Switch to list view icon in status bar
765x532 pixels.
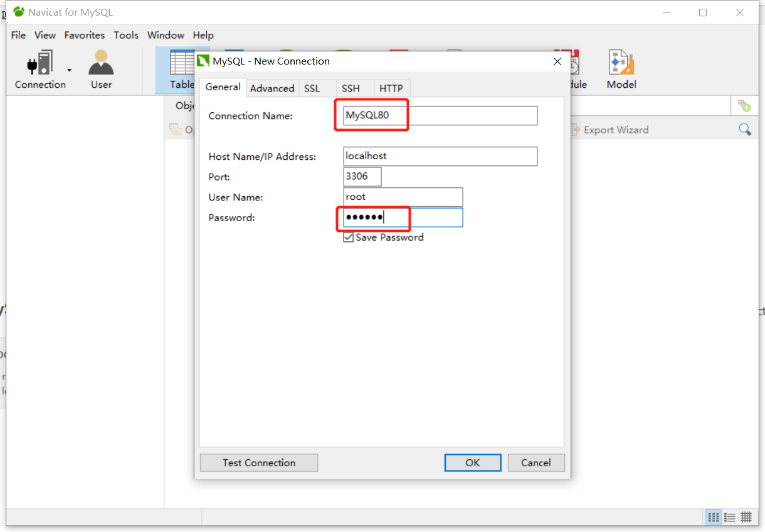(x=730, y=517)
